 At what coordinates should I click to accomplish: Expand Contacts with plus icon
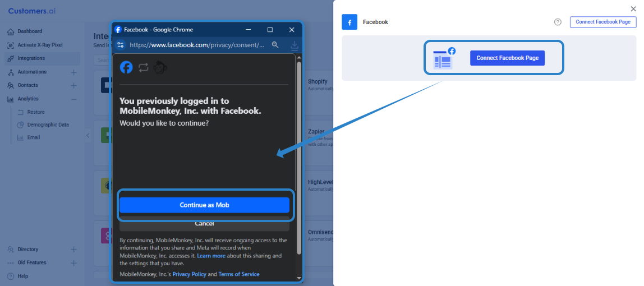pos(73,85)
